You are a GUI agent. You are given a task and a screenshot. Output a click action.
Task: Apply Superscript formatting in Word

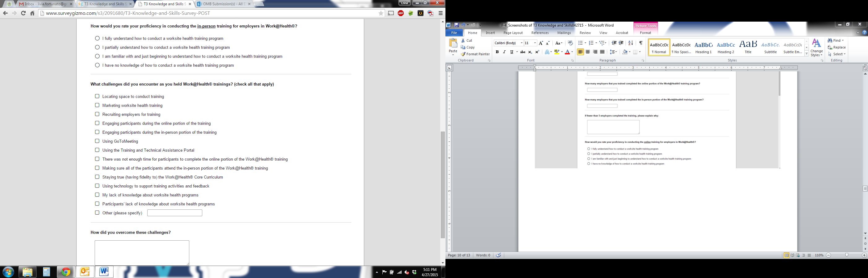(537, 52)
